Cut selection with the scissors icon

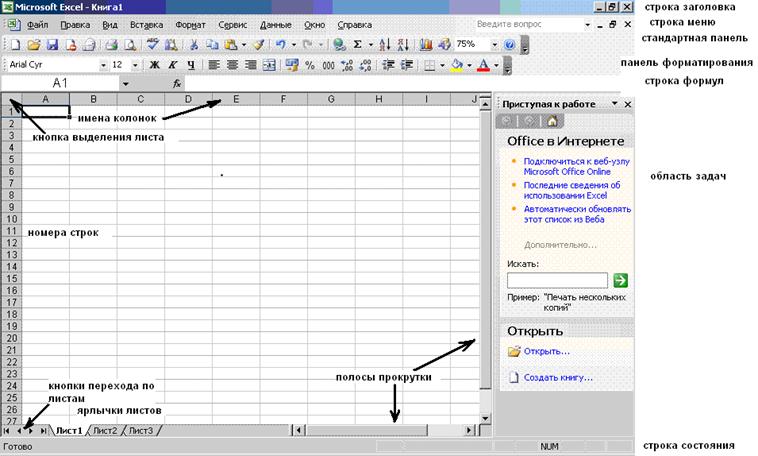(x=193, y=44)
